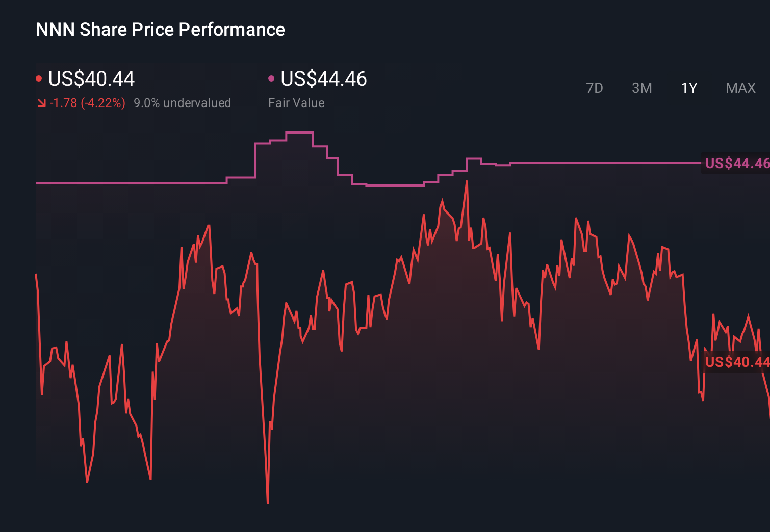
Task: Click the NNN Share Price Performance title
Action: coord(160,29)
